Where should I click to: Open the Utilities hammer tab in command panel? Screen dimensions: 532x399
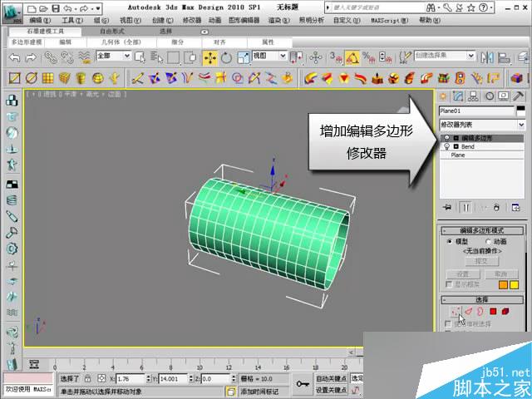click(519, 96)
